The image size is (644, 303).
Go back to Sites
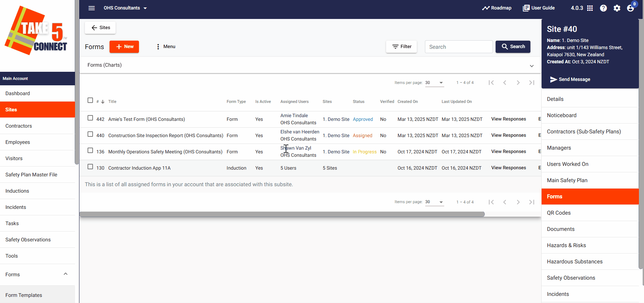click(100, 28)
